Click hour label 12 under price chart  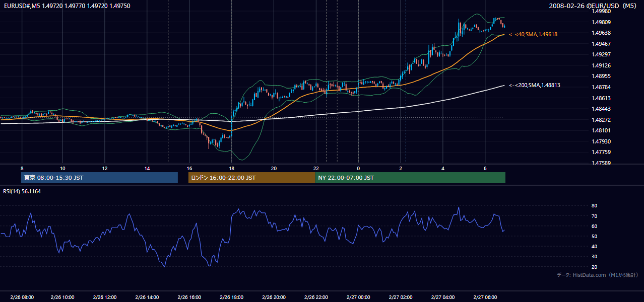105,168
